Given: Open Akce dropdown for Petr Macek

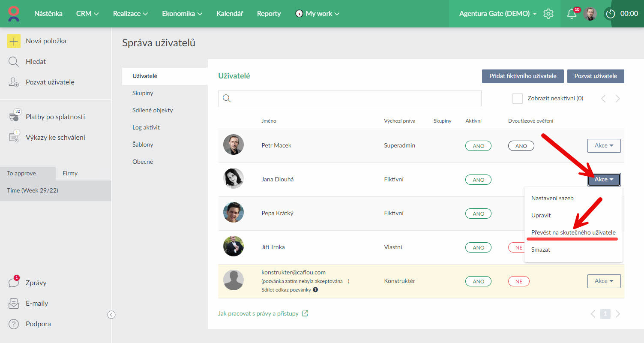Looking at the screenshot, I should point(604,146).
